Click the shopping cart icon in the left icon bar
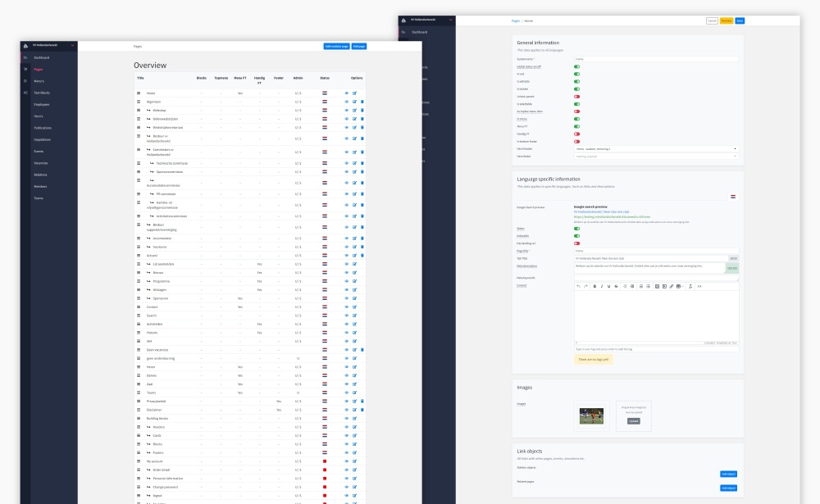820x504 pixels. 25,70
